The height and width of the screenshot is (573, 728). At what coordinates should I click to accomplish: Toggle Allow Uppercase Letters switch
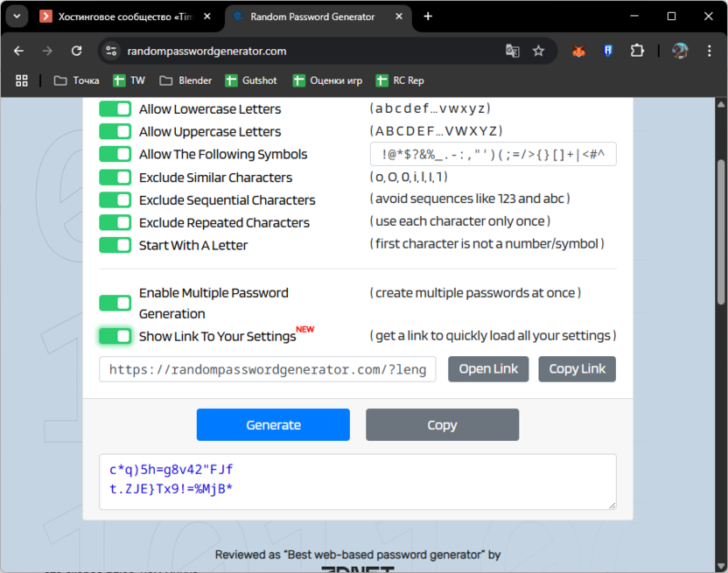pyautogui.click(x=115, y=131)
